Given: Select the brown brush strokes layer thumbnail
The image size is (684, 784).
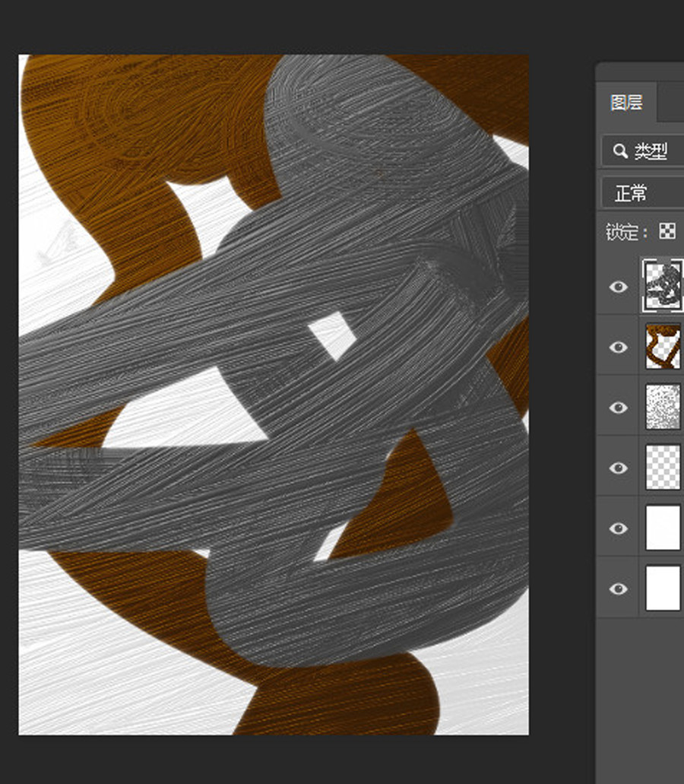Looking at the screenshot, I should [x=663, y=347].
